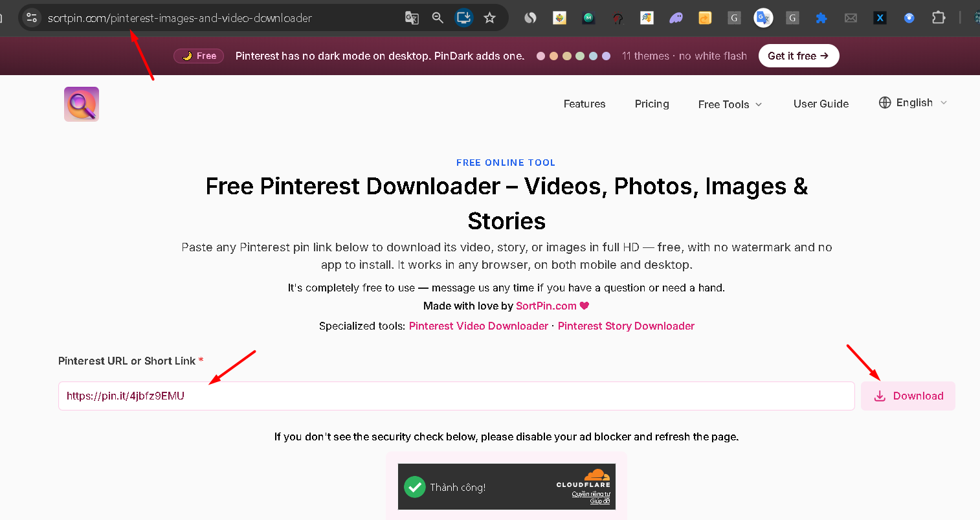Open the purple ghost extension
Screen dimensions: 980x520
676,18
